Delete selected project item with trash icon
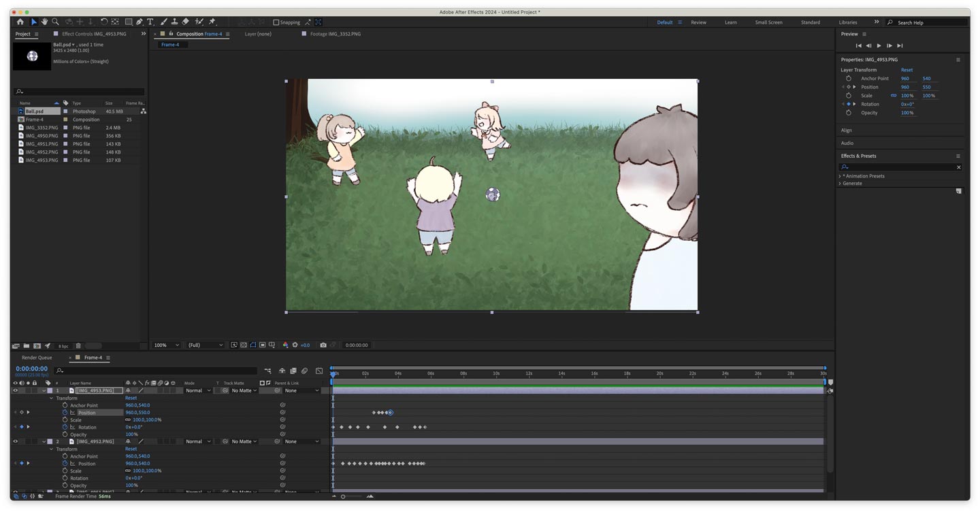The height and width of the screenshot is (512, 980). point(78,346)
